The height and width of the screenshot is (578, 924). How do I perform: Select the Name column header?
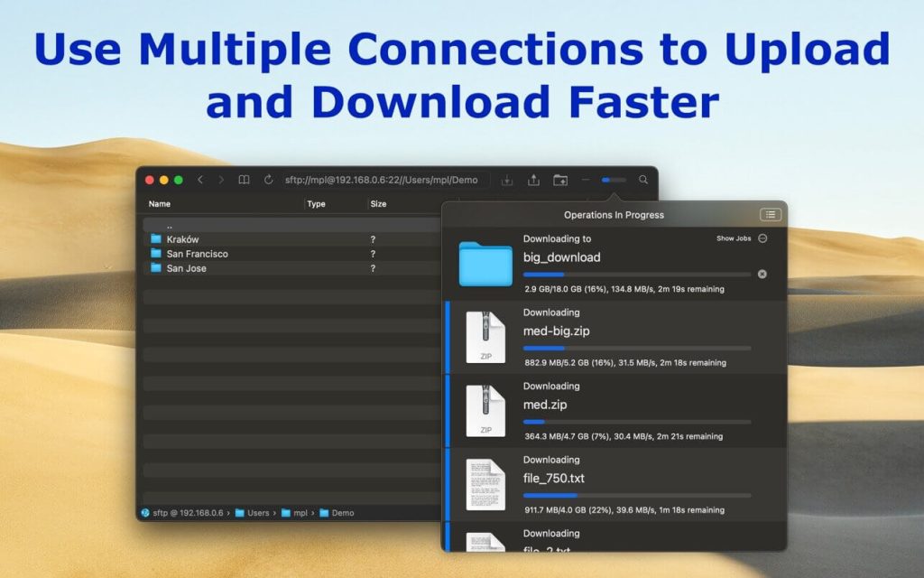coord(161,204)
